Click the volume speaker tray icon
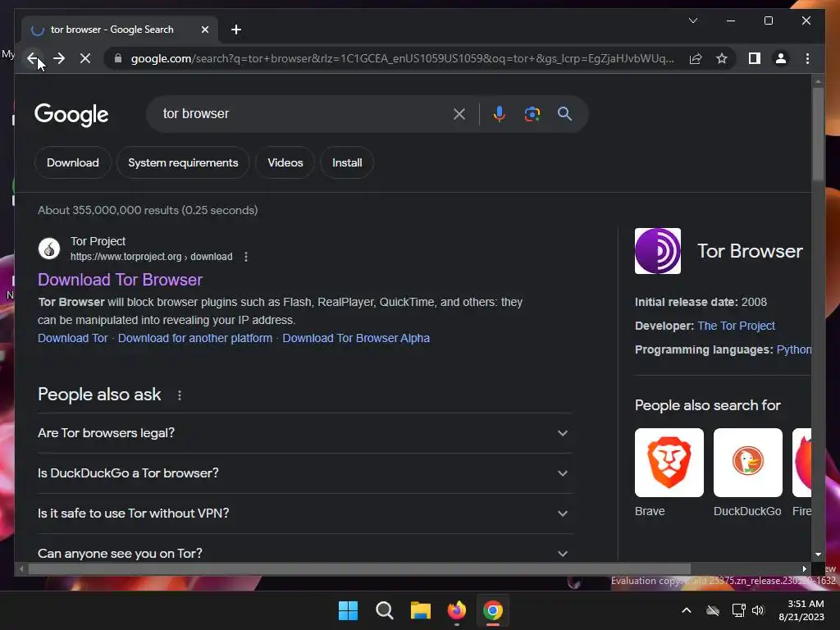This screenshot has width=840, height=630. [757, 610]
